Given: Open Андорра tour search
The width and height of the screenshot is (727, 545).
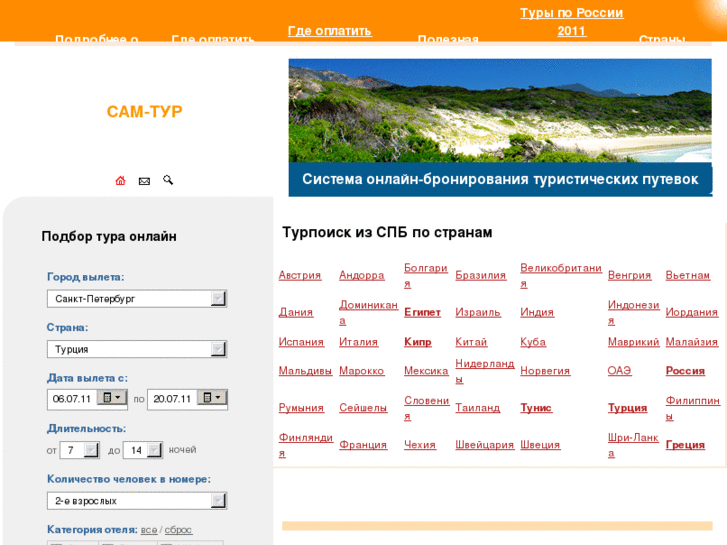Looking at the screenshot, I should click(362, 275).
